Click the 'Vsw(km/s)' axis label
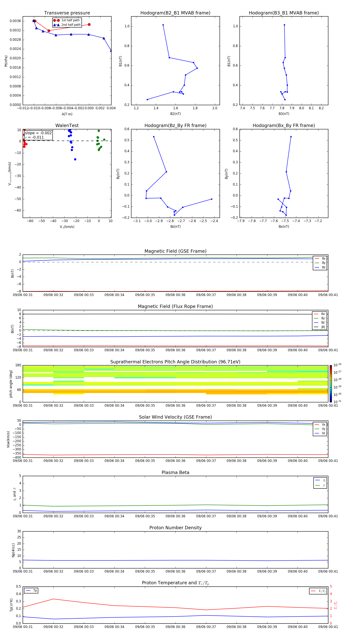 pyautogui.click(x=8, y=439)
